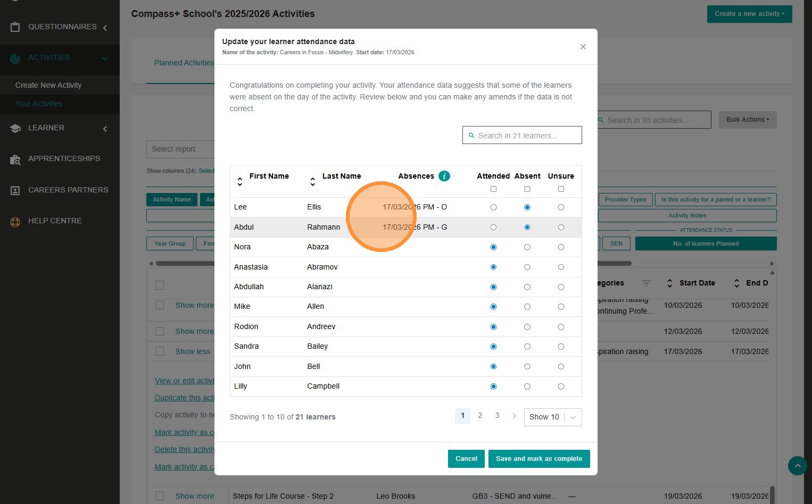The width and height of the screenshot is (812, 504).
Task: Click the Help Centre lifebuoy icon
Action: 15,221
